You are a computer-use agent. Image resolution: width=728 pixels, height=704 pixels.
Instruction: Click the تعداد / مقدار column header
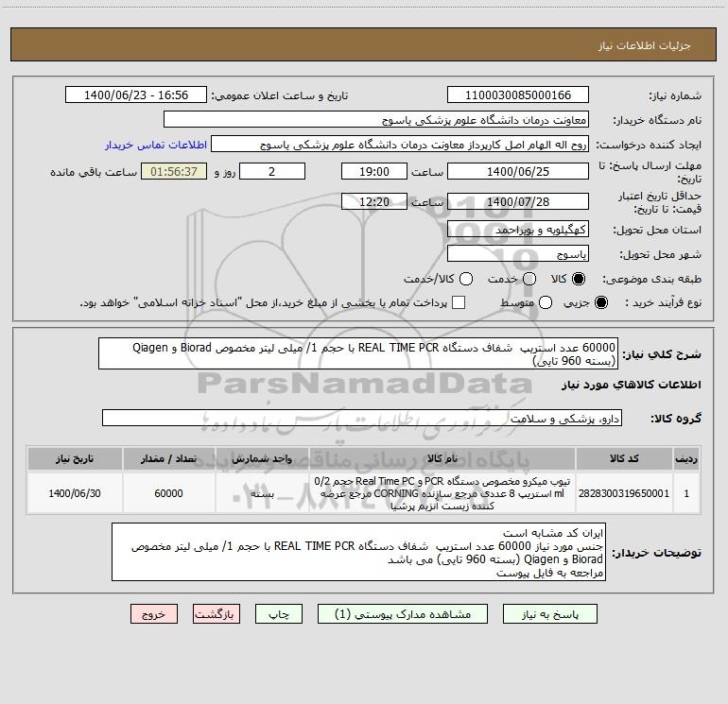tap(168, 459)
